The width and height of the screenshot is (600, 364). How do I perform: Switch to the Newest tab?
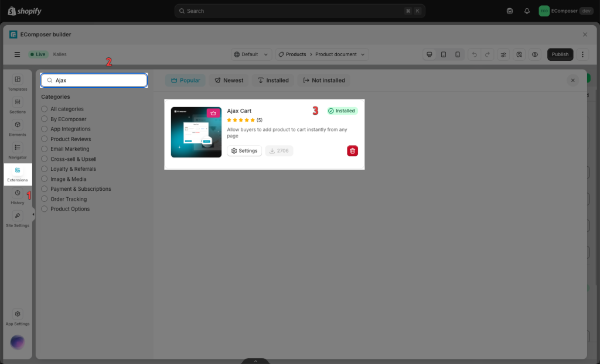click(x=228, y=80)
